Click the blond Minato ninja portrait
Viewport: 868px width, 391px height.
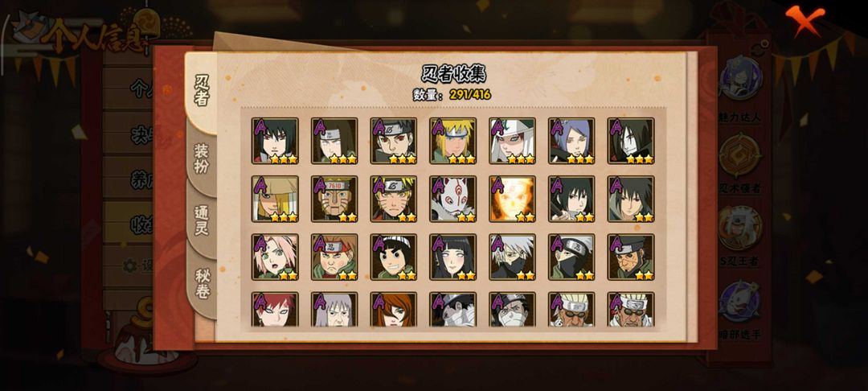pos(452,141)
